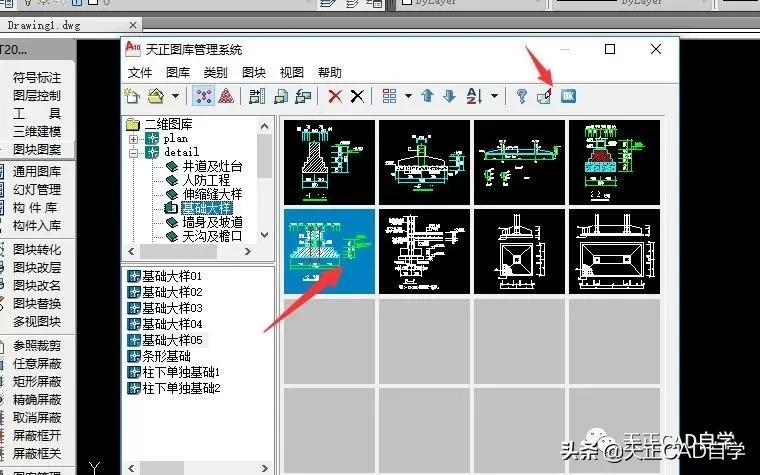Click 幻灯管理 in the CAD sidebar

point(37,190)
